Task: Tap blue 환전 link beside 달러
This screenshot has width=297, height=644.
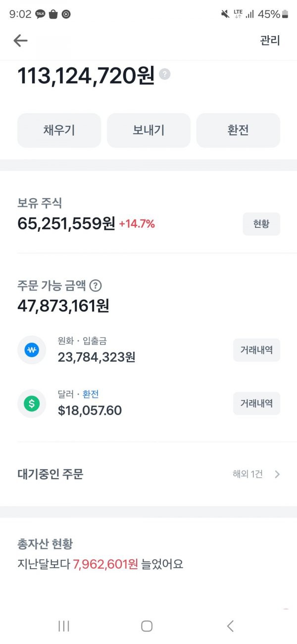Action: [91, 394]
